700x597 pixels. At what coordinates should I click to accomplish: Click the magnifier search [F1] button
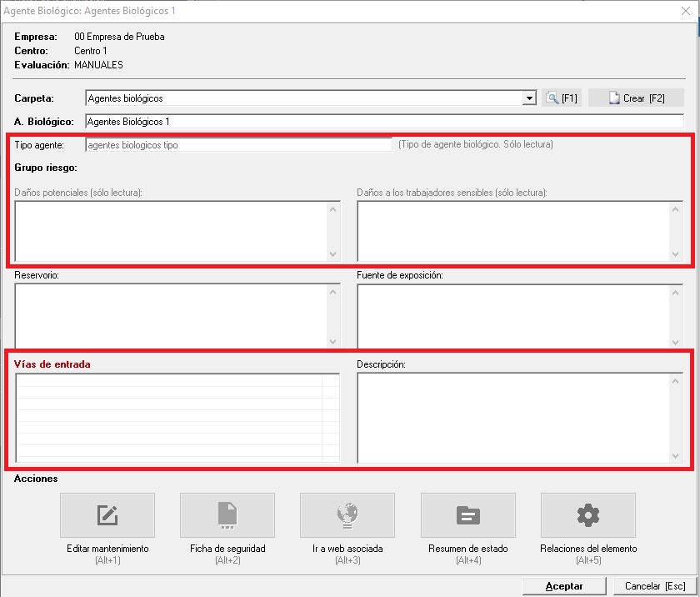point(561,98)
